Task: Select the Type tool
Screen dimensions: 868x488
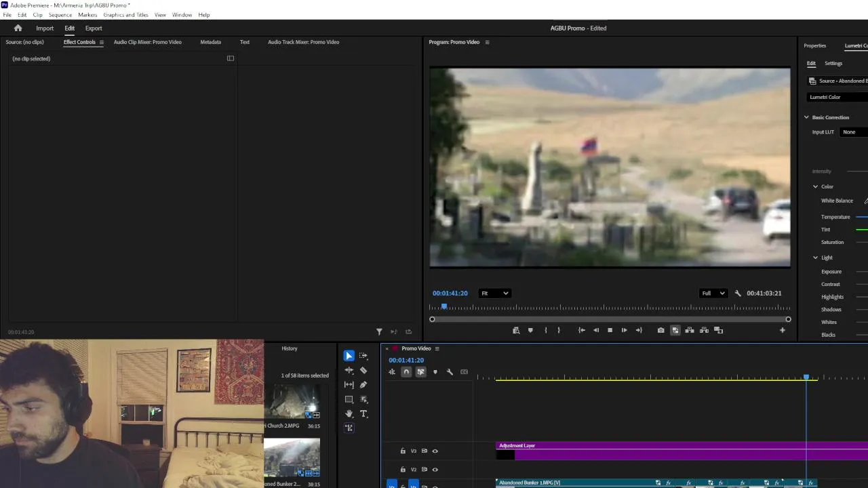Action: [x=363, y=413]
